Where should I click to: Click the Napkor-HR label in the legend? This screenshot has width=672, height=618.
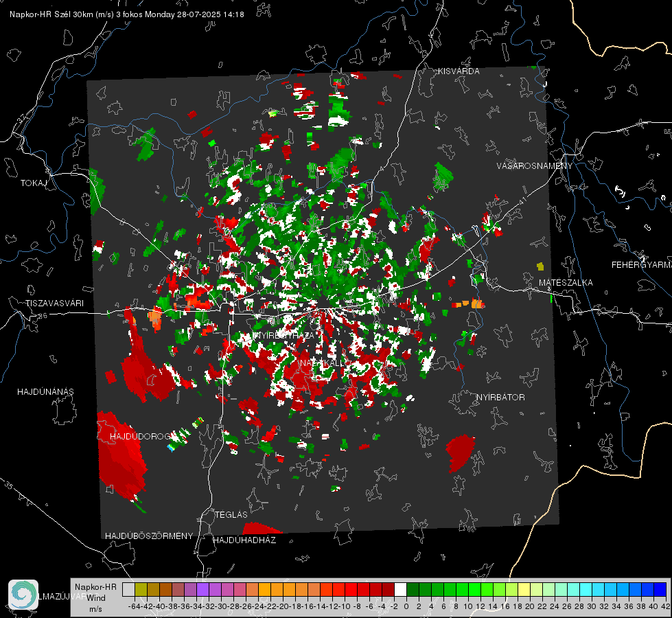point(95,586)
